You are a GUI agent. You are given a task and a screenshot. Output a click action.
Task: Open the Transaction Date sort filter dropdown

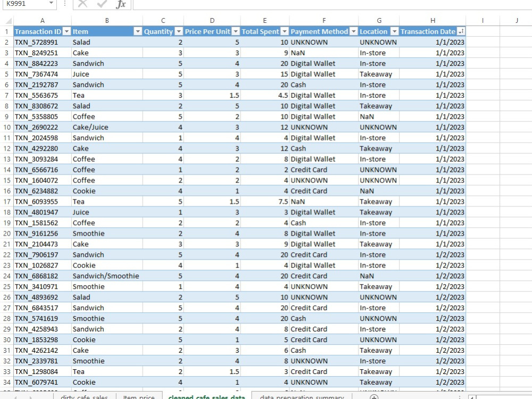pyautogui.click(x=461, y=31)
